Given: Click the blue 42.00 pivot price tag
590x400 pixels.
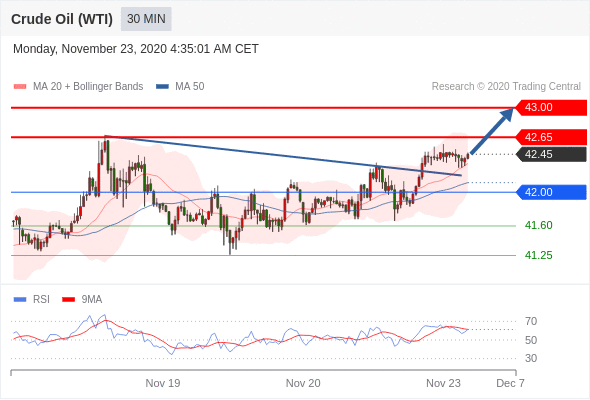Looking at the screenshot, I should point(550,192).
